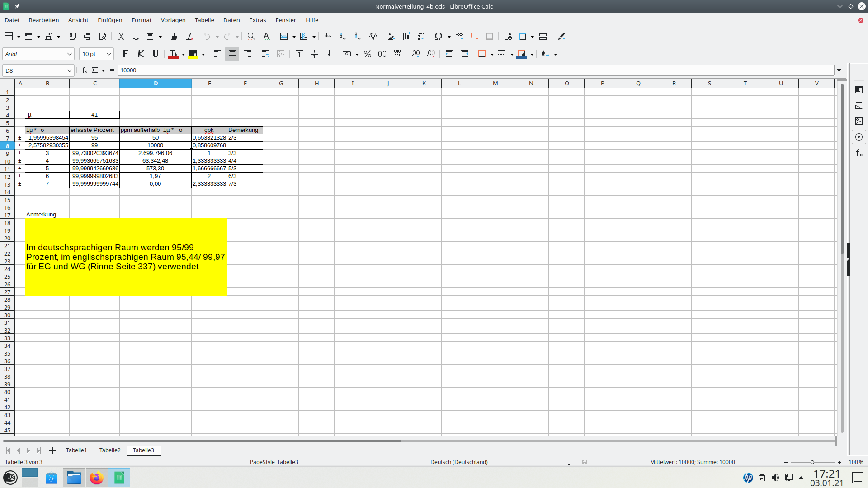Open the Format menu
This screenshot has height=488, width=868.
(142, 20)
